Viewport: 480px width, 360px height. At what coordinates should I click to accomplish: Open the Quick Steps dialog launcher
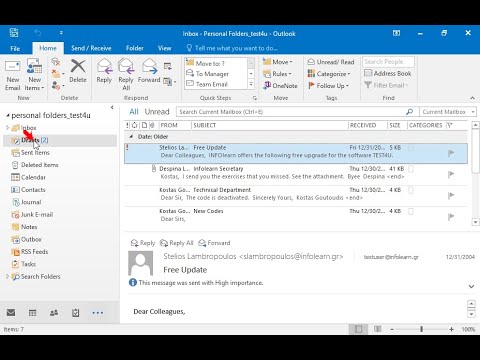255,98
